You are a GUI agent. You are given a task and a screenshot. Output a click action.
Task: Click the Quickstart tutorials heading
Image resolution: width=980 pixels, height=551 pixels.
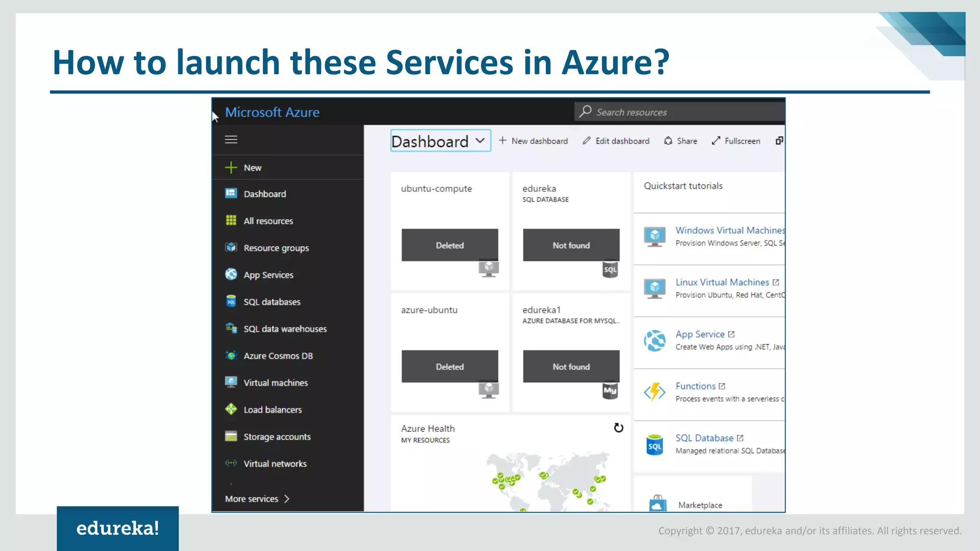(x=683, y=186)
